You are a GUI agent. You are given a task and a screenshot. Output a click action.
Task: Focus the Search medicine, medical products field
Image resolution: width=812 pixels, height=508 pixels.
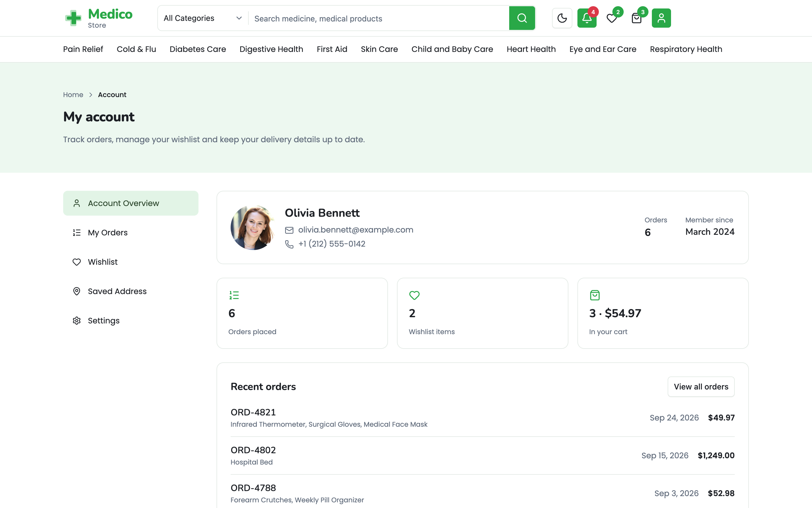378,18
